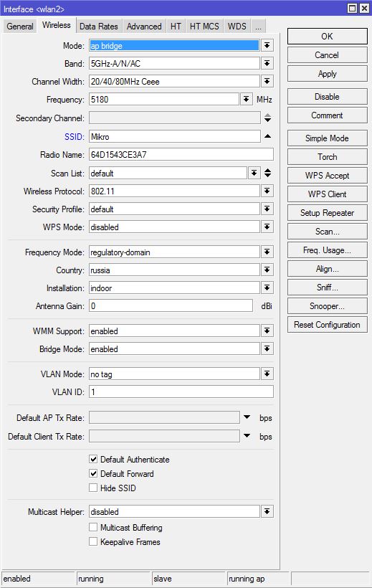Image resolution: width=372 pixels, height=588 pixels.
Task: Click the Disable button
Action: click(x=327, y=97)
